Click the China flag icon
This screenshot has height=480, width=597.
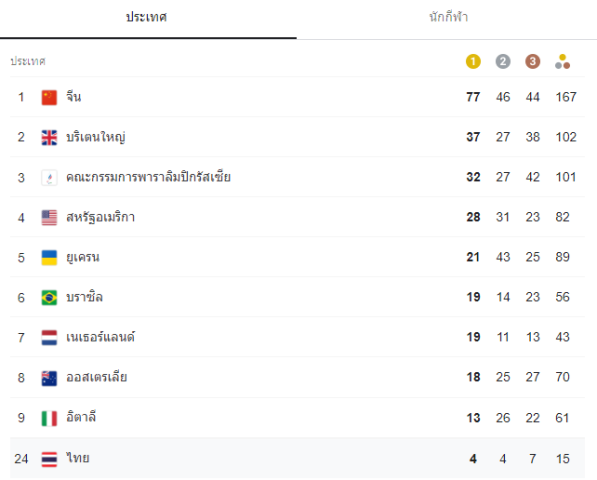(x=49, y=97)
